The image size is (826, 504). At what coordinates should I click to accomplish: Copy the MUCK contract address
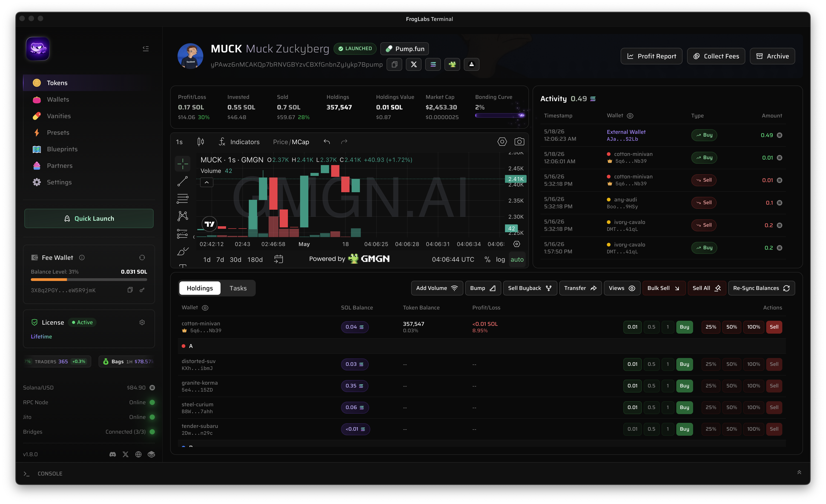coord(394,64)
